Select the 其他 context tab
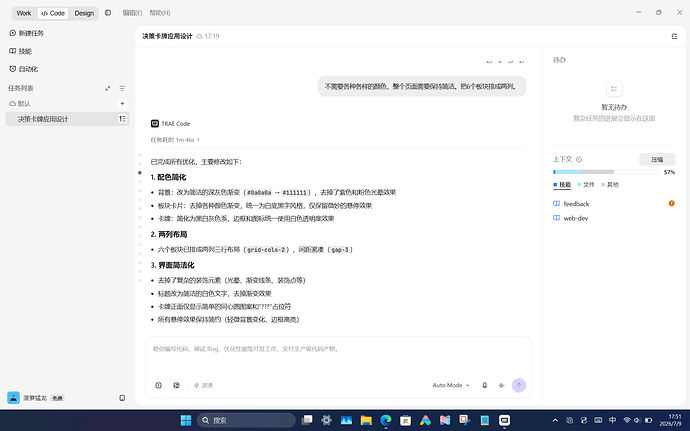Screen dimensions: 690x431 pyautogui.click(x=610, y=185)
